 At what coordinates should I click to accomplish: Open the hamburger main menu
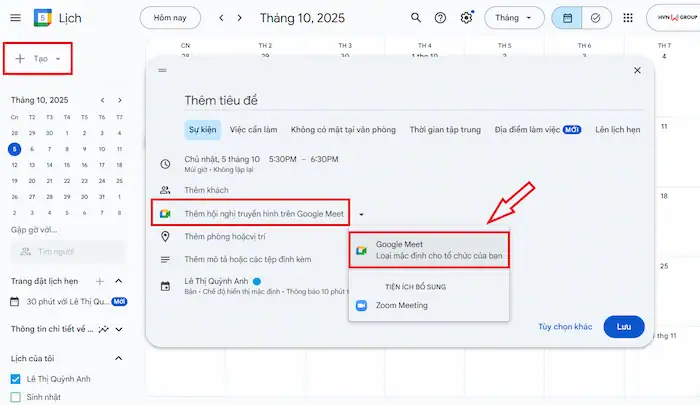(x=15, y=17)
